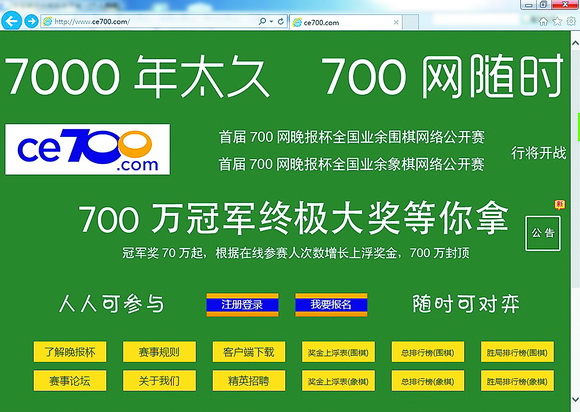
Task: Click the 注册登录 button
Action: pos(242,305)
